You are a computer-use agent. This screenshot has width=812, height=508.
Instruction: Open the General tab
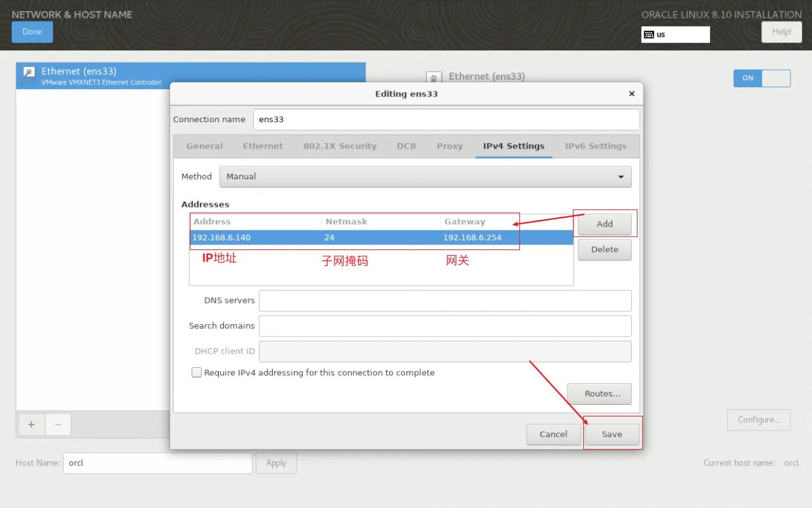[x=204, y=146]
